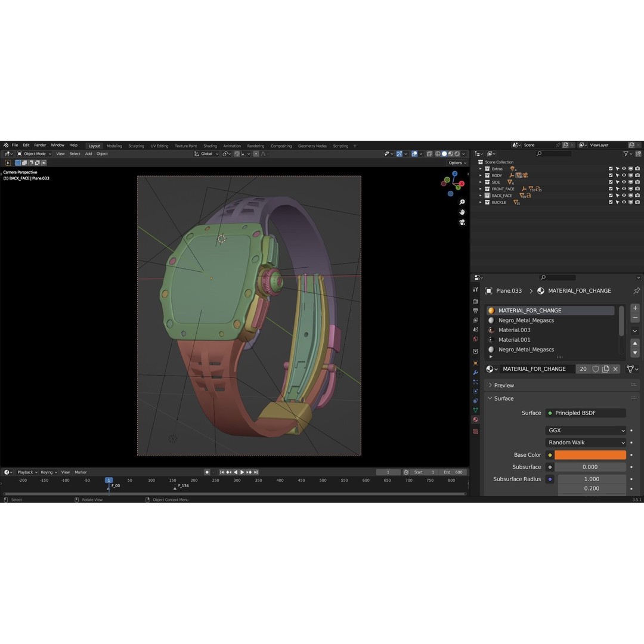The image size is (644, 644).
Task: Click the Subsurface value field
Action: coord(592,467)
